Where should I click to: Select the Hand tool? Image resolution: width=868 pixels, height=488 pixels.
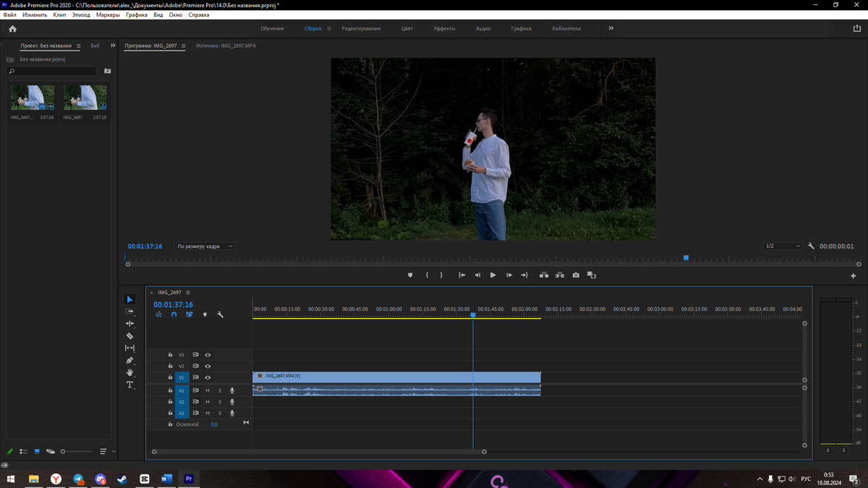pos(130,372)
